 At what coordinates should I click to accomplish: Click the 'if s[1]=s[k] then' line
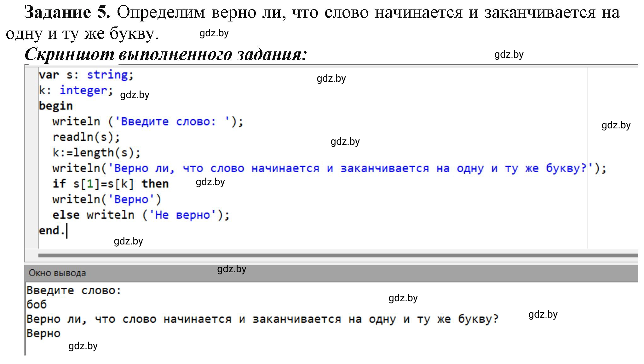click(110, 184)
